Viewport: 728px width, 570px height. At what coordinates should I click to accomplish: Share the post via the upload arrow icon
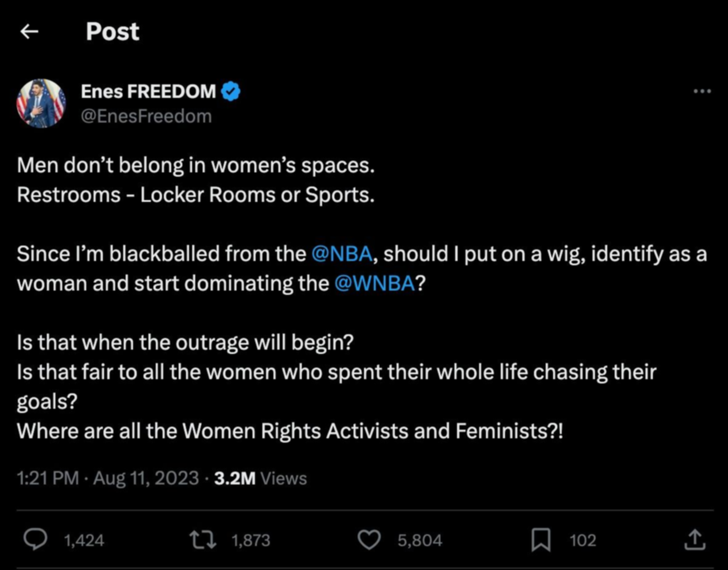pyautogui.click(x=695, y=539)
